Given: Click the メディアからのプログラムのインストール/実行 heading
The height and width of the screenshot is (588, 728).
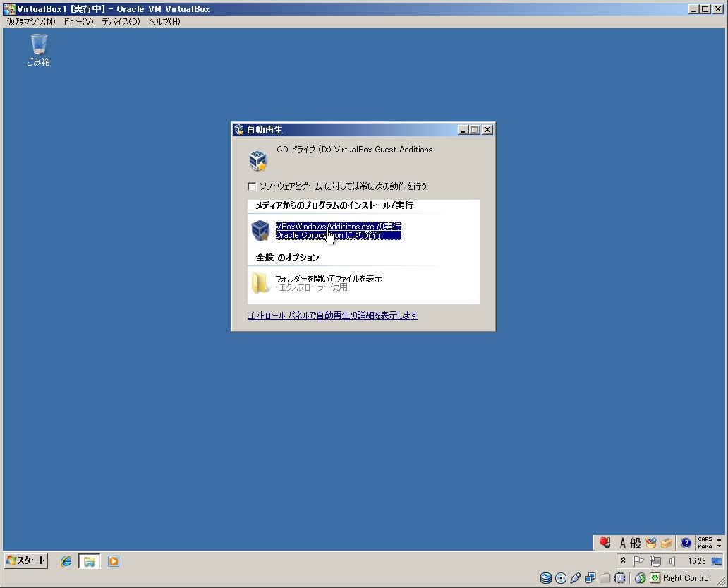Looking at the screenshot, I should [334, 205].
